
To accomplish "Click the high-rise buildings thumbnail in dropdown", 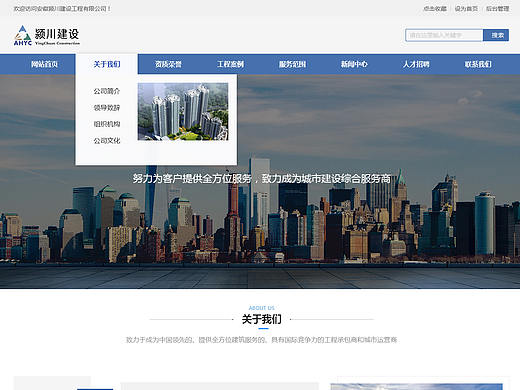I will pyautogui.click(x=183, y=112).
